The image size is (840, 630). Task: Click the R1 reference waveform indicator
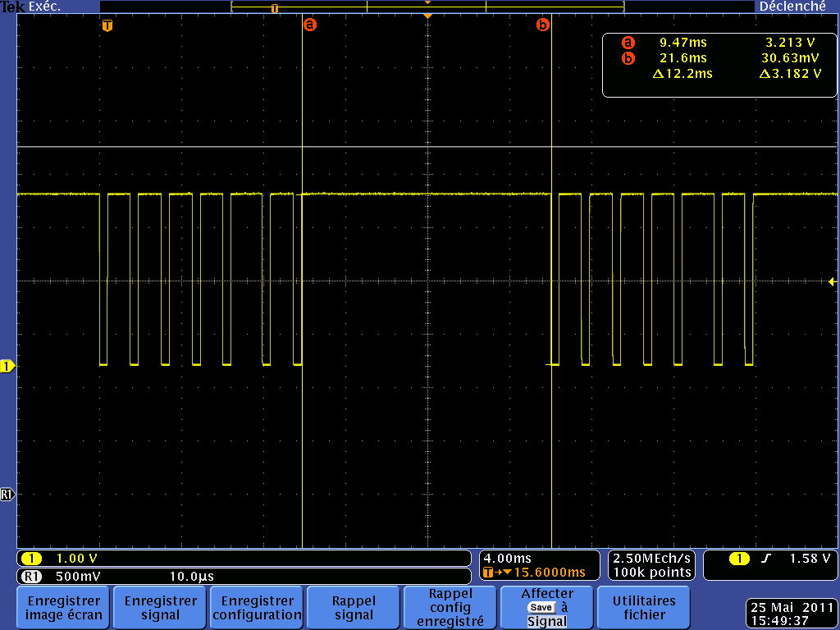point(7,495)
